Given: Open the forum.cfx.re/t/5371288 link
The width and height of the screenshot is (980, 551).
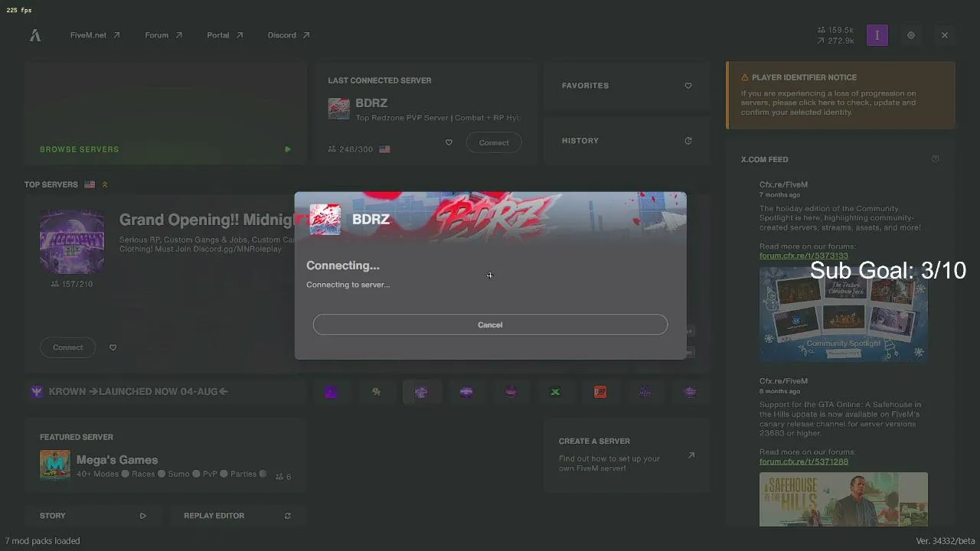Looking at the screenshot, I should (804, 461).
